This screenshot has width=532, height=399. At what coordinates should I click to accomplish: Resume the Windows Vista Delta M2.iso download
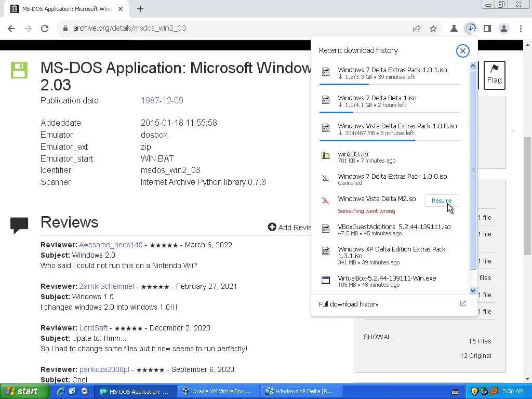[442, 201]
